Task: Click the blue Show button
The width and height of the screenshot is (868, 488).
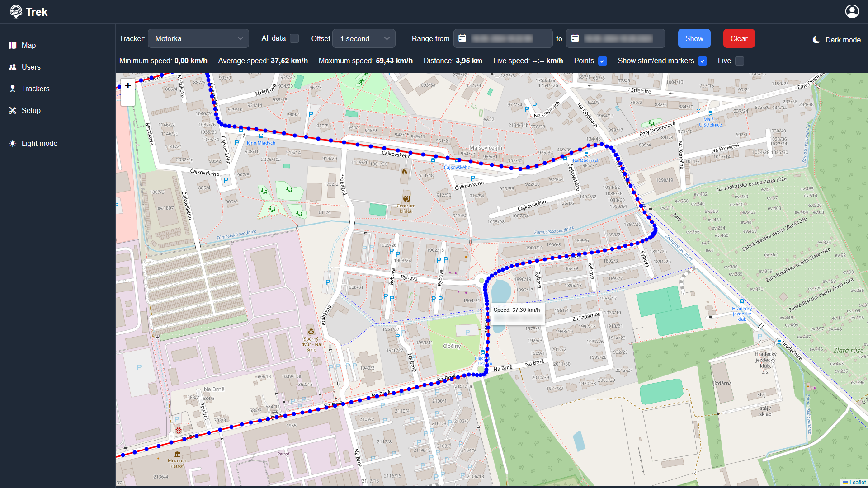Action: coord(694,38)
